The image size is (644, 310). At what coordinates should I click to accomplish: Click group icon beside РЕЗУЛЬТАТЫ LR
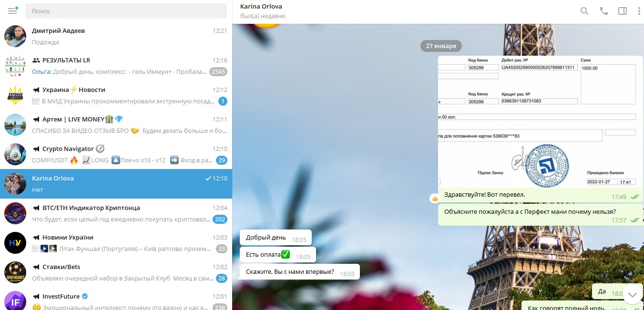pos(36,60)
